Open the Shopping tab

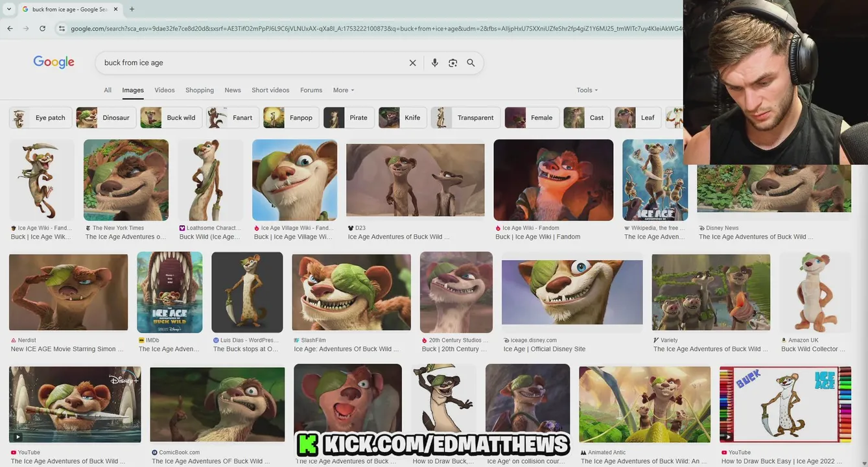point(200,90)
